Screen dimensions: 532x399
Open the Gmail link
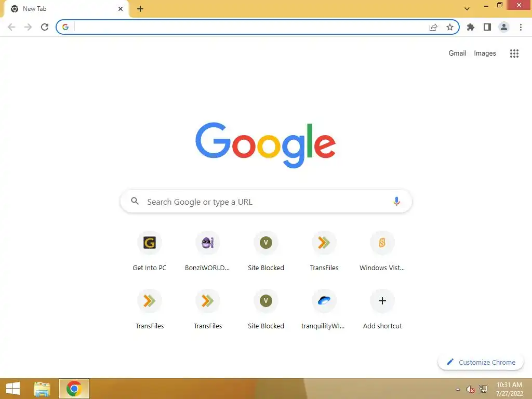click(x=457, y=54)
